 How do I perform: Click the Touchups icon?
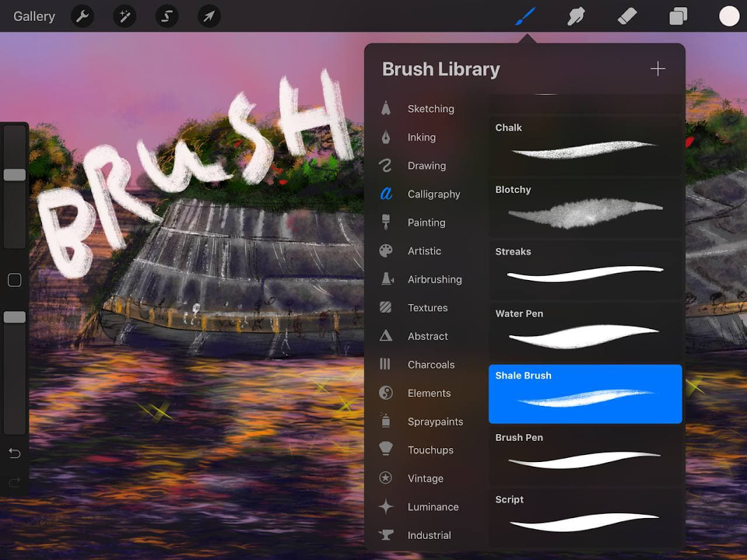(386, 449)
